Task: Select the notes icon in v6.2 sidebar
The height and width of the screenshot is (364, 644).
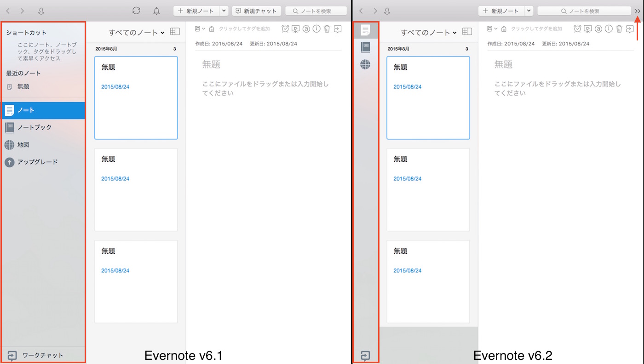Action: pos(365,30)
